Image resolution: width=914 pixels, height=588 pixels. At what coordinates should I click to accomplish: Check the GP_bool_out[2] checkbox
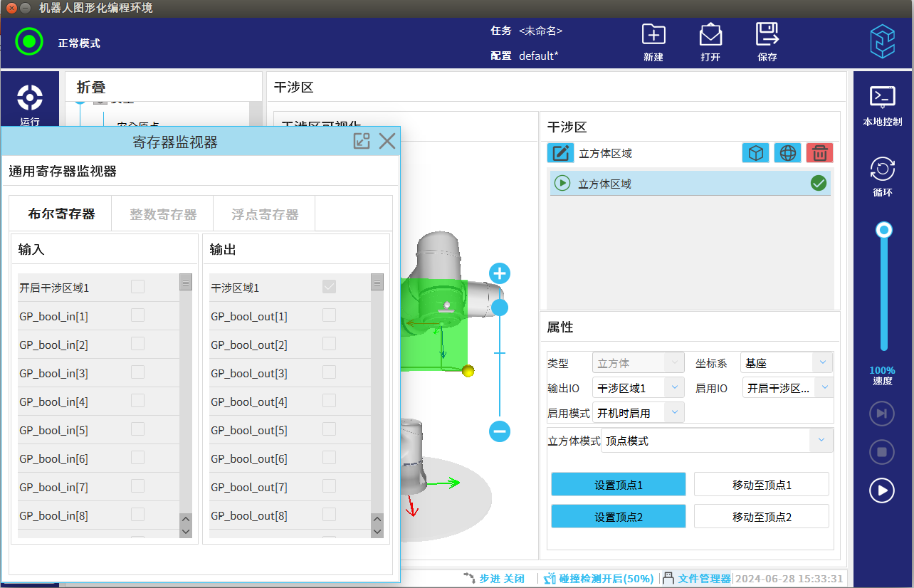329,344
